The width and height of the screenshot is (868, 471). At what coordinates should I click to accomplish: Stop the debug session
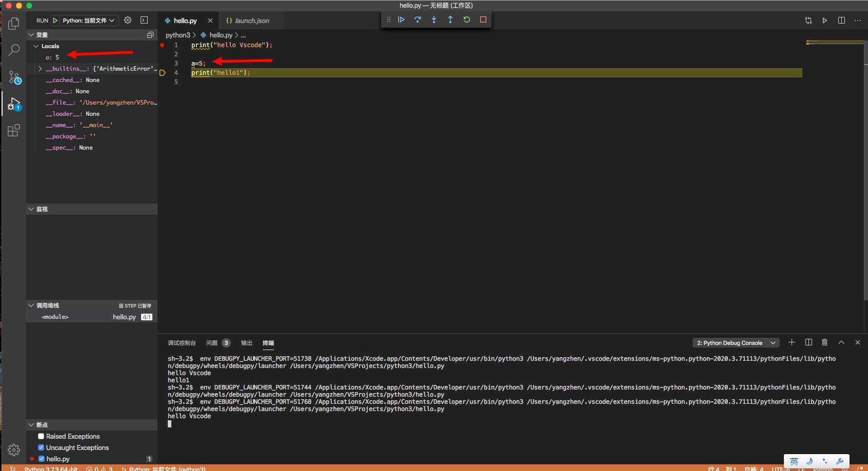point(483,19)
